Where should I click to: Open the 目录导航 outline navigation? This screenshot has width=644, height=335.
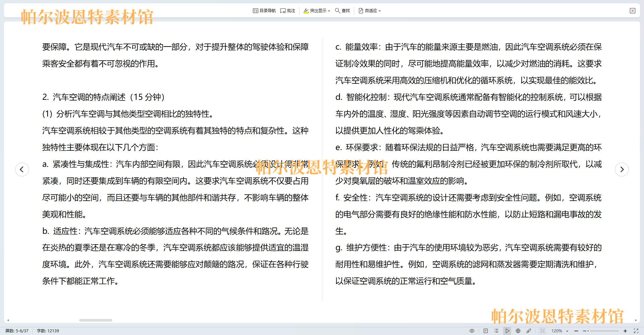pyautogui.click(x=264, y=11)
